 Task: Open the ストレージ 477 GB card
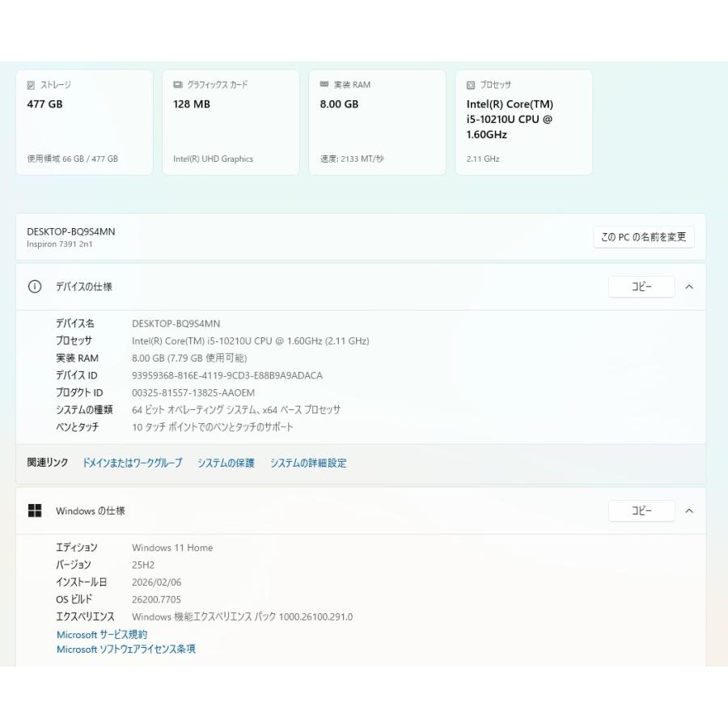point(84,123)
